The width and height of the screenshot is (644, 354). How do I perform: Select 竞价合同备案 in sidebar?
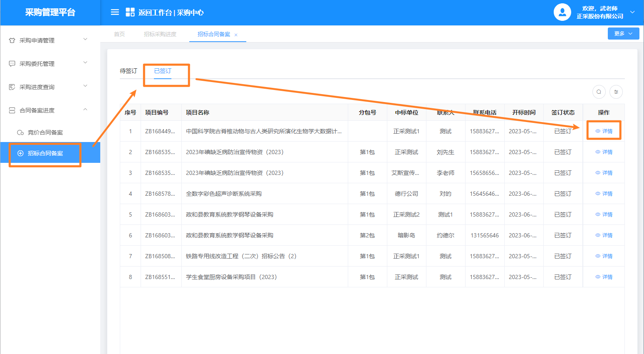coord(45,132)
